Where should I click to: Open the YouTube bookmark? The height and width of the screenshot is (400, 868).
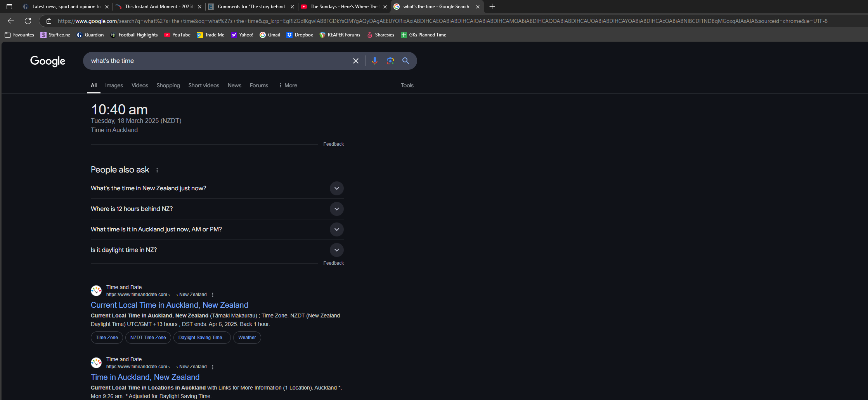point(177,35)
